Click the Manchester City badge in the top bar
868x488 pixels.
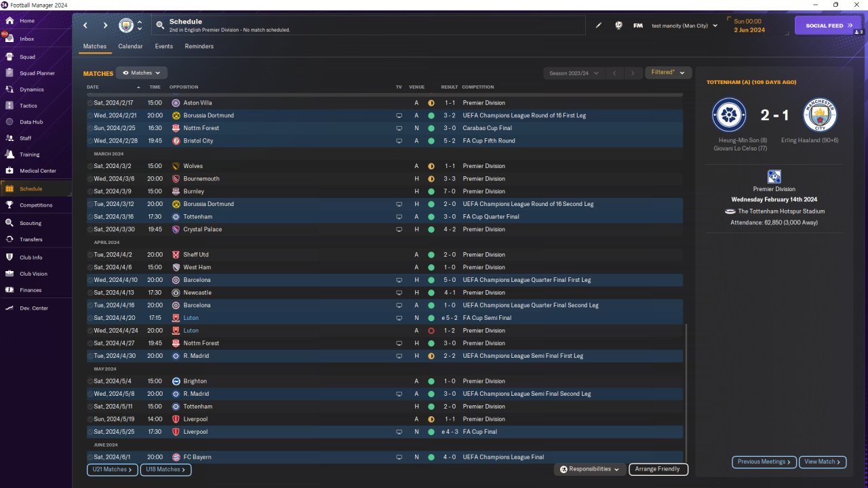click(x=126, y=26)
